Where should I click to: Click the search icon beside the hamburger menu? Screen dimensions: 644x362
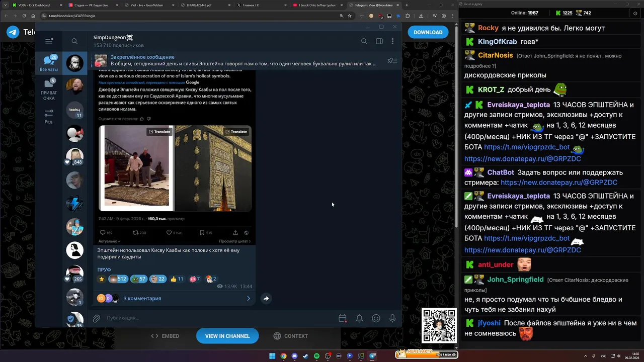pos(74,41)
